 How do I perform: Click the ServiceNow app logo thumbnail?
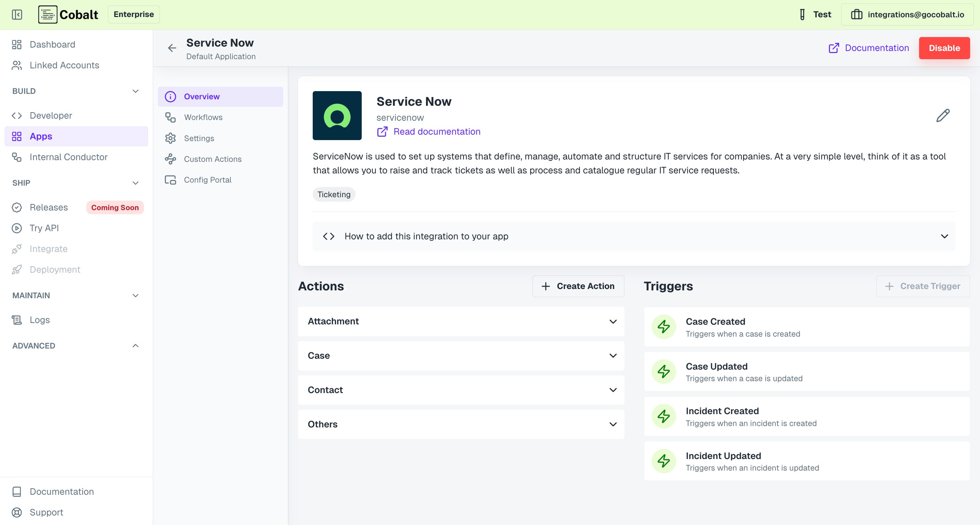(337, 116)
